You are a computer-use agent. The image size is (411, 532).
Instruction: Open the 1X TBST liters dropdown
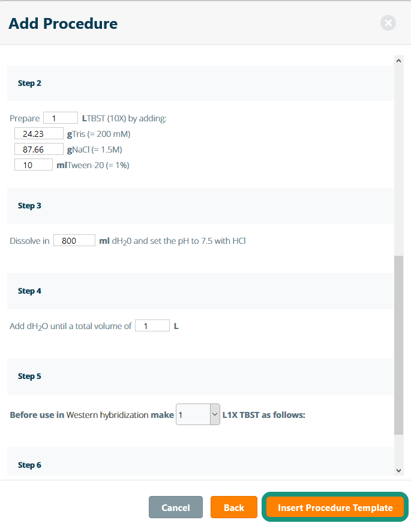(x=198, y=414)
